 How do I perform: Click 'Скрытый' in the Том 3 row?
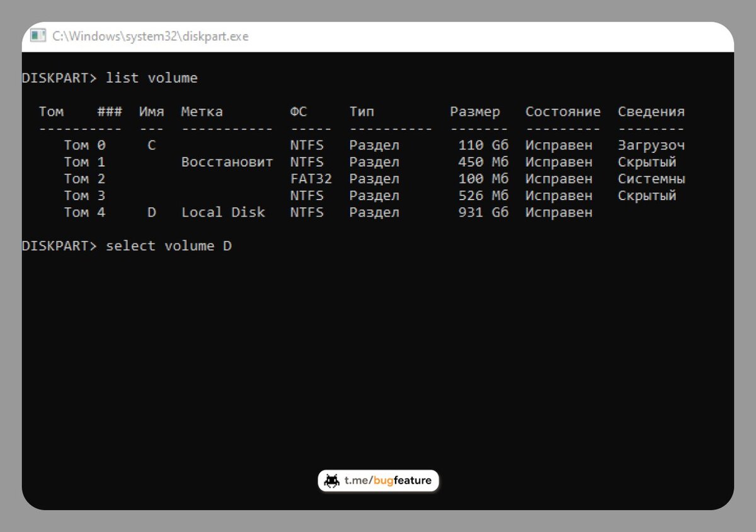tap(647, 196)
